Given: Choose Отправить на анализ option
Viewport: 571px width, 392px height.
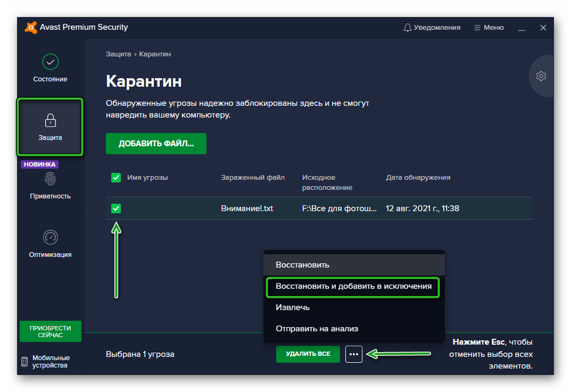Looking at the screenshot, I should click(x=353, y=329).
